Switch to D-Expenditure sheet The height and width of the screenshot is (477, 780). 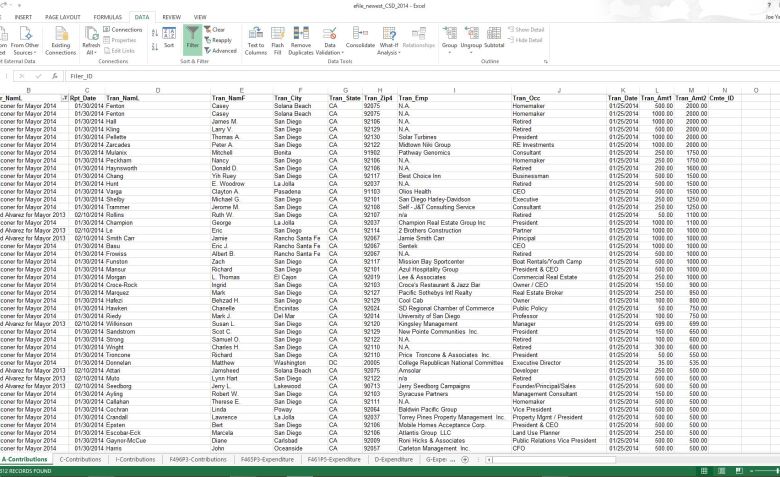pos(393,460)
